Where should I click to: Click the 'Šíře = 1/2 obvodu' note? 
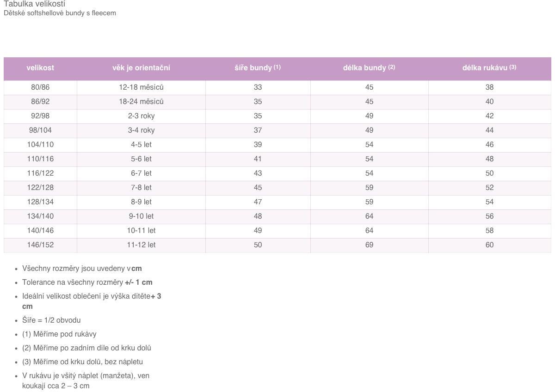pos(51,320)
